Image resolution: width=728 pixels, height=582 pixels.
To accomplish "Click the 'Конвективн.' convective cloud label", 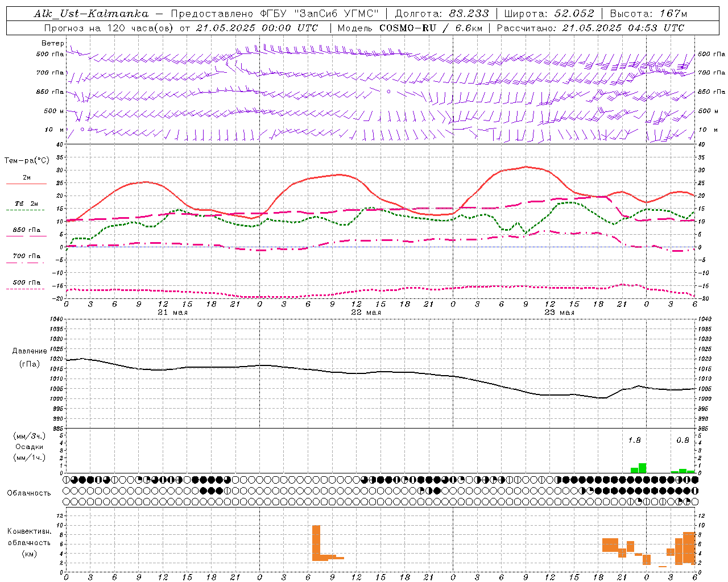I will pos(30,531).
